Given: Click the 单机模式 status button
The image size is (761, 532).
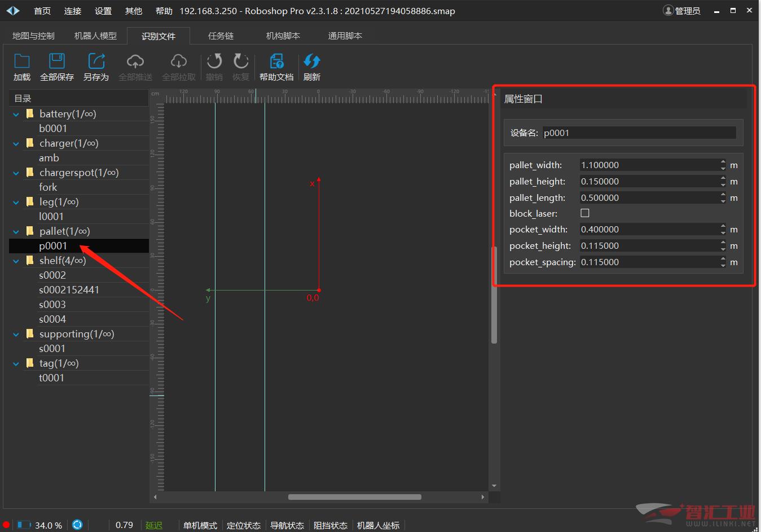Looking at the screenshot, I should click(x=200, y=525).
